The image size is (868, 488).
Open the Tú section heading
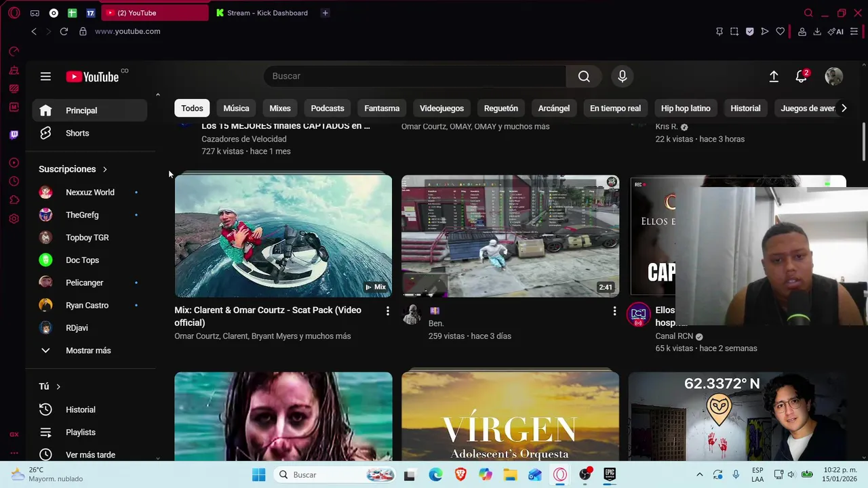click(50, 386)
